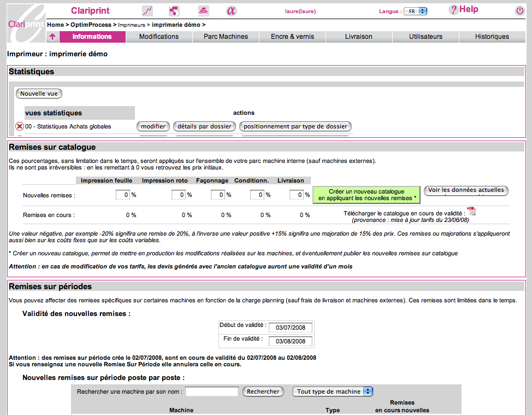Click the stacked paper icon in header
Screen dimensions: 532x415
tap(203, 11)
